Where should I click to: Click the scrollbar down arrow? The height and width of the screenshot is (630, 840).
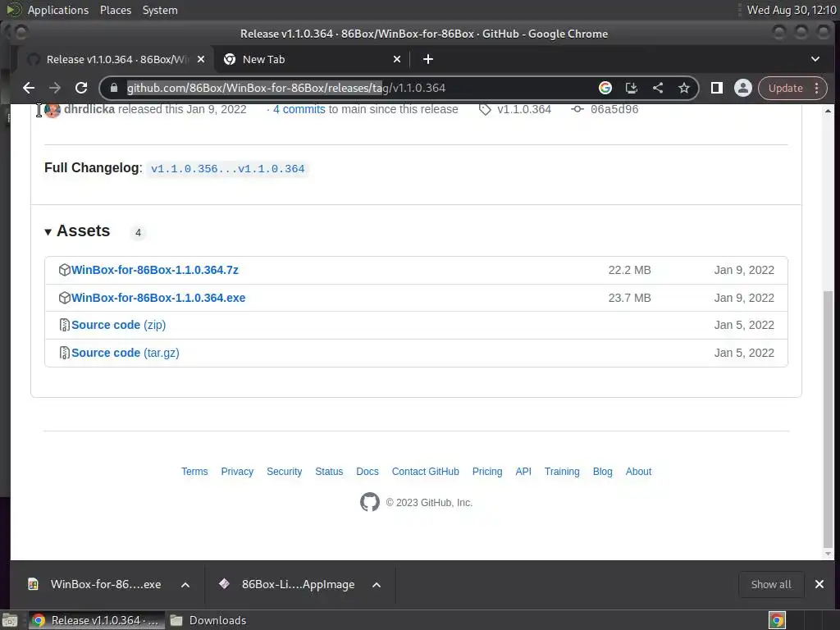(x=829, y=554)
